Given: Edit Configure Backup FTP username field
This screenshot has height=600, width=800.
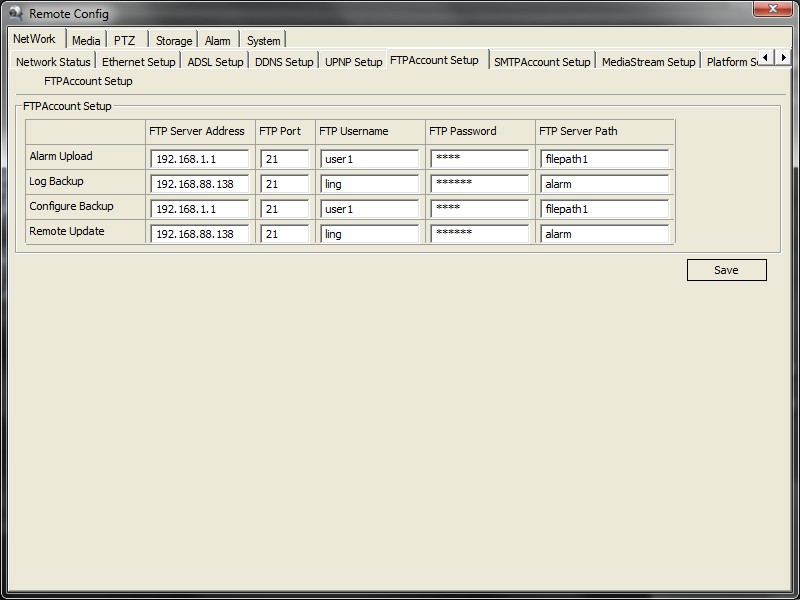Looking at the screenshot, I should (x=369, y=209).
